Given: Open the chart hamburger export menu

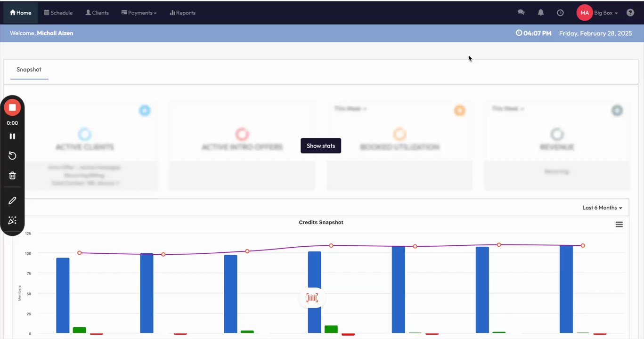Looking at the screenshot, I should click(x=619, y=225).
